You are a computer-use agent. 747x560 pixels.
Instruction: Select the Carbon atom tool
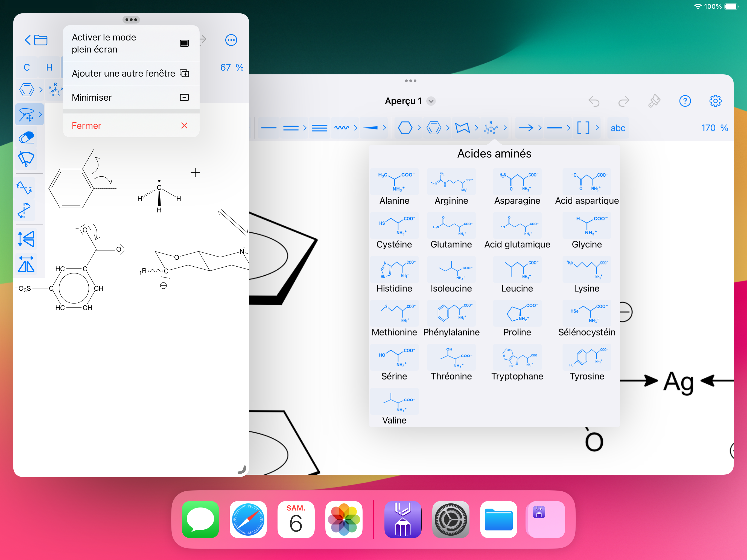coord(27,67)
